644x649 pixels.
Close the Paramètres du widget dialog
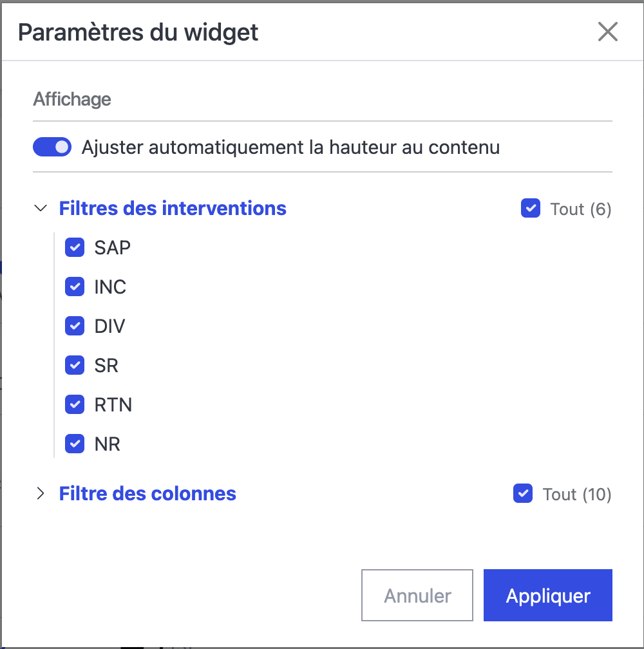[607, 32]
